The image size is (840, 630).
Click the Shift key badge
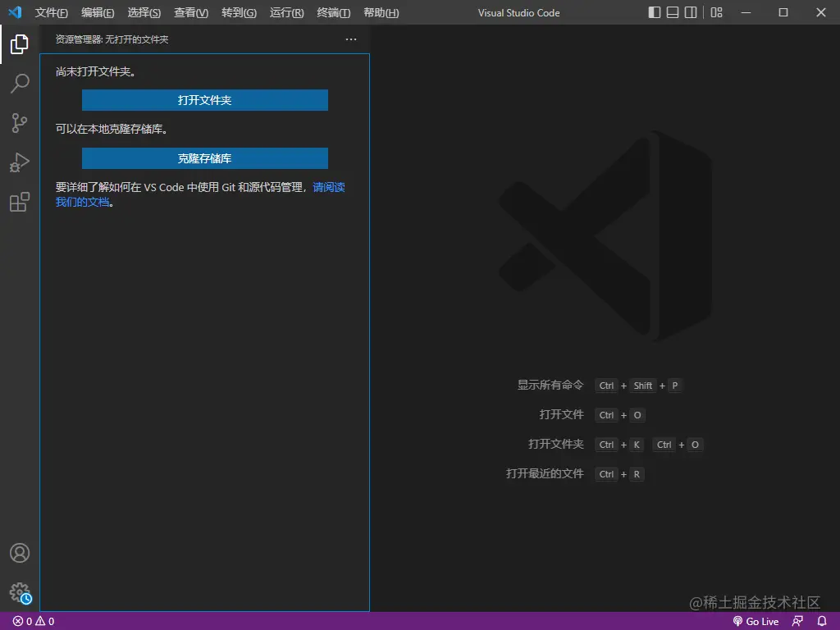tap(643, 386)
